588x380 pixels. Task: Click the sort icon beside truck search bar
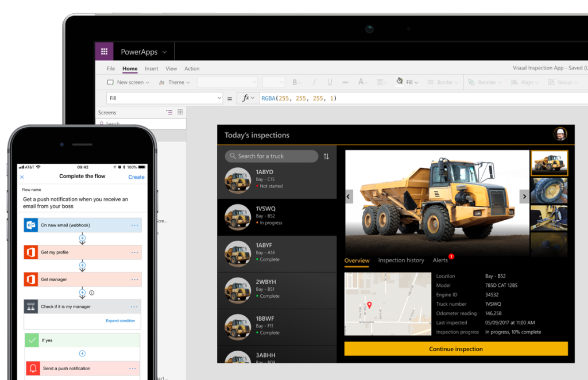pos(326,156)
